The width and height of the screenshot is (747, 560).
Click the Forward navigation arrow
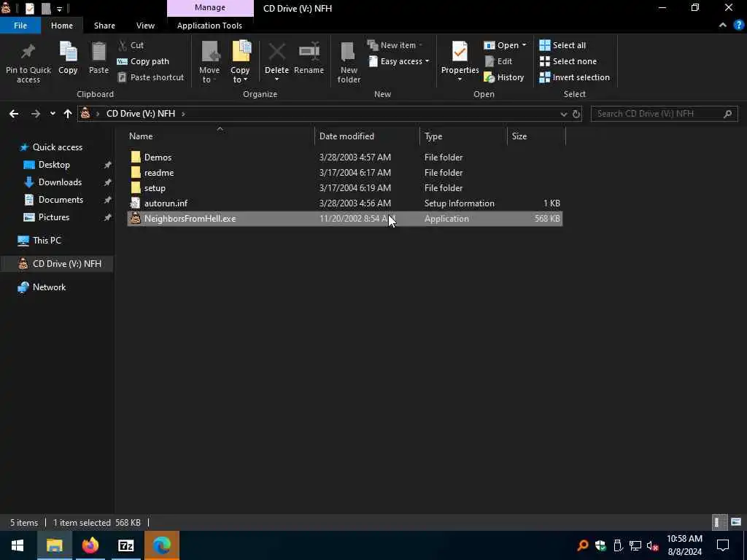36,114
